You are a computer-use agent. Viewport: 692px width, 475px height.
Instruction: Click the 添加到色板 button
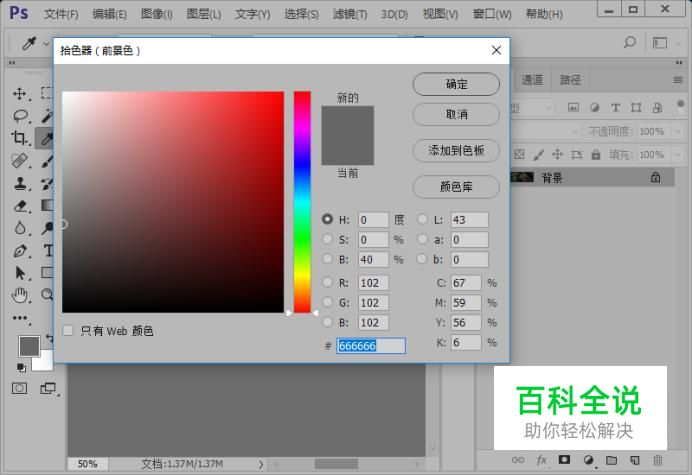[456, 151]
